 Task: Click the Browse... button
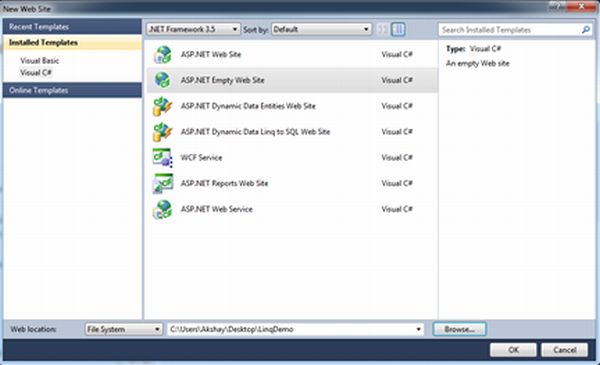[x=459, y=329]
